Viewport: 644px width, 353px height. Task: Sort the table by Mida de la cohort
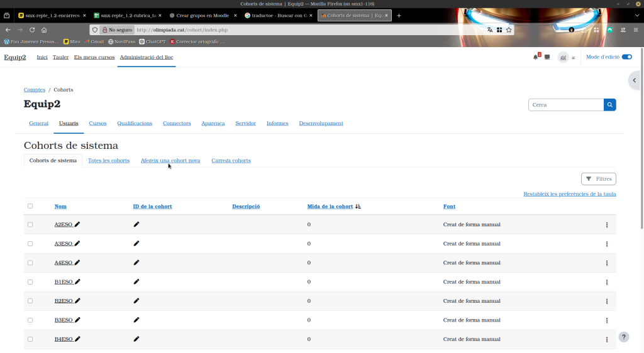(330, 207)
